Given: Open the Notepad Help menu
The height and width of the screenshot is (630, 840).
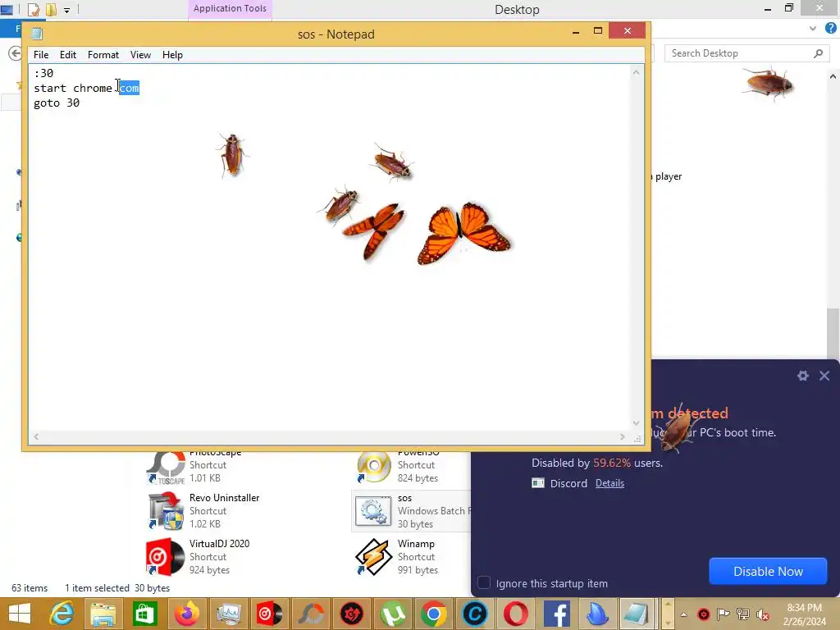Looking at the screenshot, I should pyautogui.click(x=172, y=55).
